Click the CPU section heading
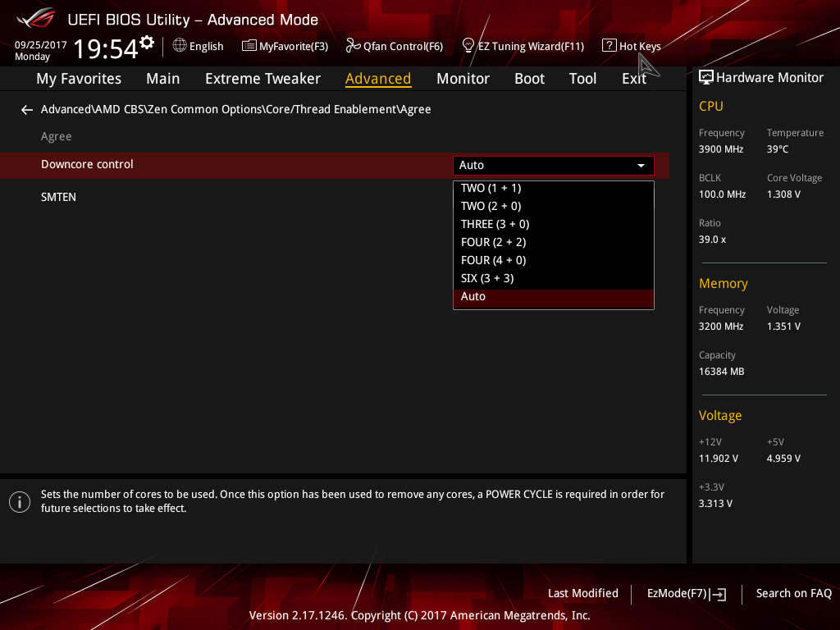Image resolution: width=840 pixels, height=630 pixels. tap(711, 106)
